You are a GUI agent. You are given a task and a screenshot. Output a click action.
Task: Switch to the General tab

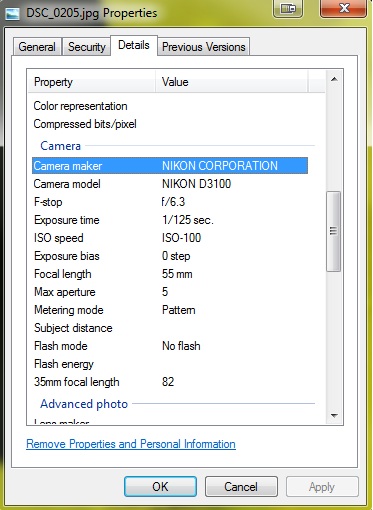click(x=37, y=47)
